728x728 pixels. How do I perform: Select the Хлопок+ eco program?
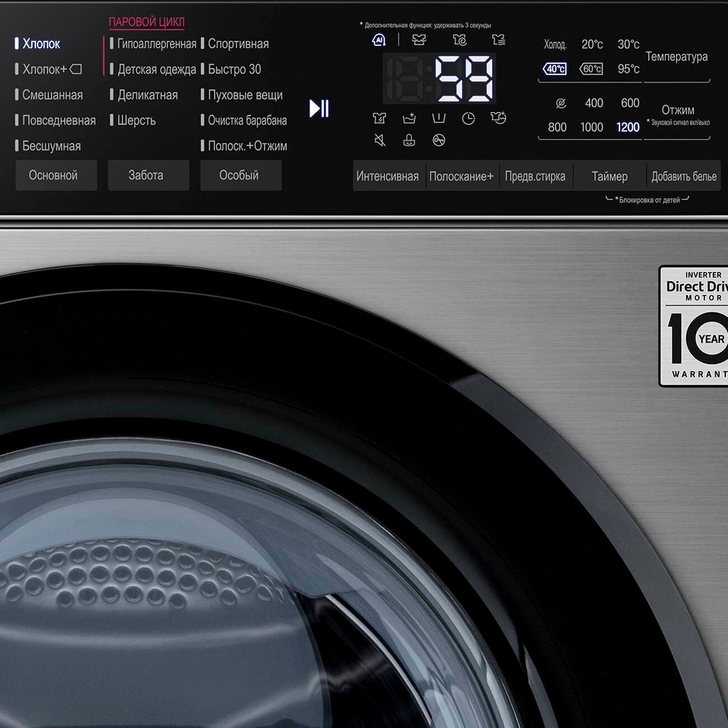(48, 69)
